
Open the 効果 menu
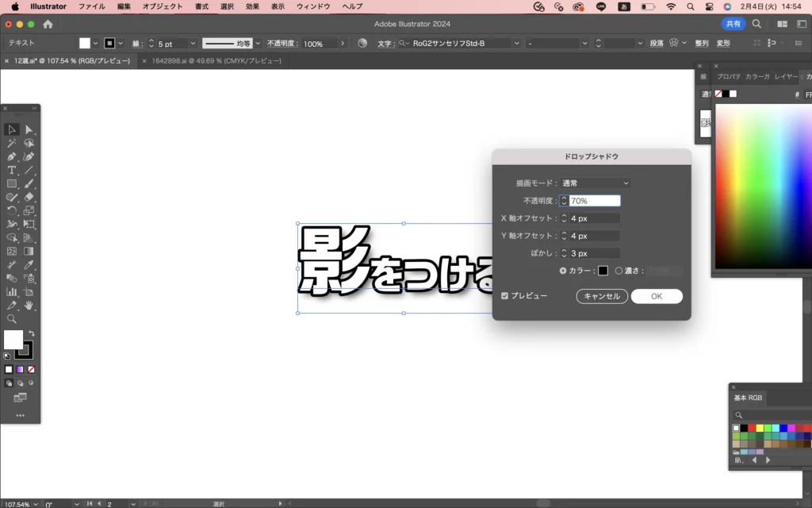[x=252, y=6]
